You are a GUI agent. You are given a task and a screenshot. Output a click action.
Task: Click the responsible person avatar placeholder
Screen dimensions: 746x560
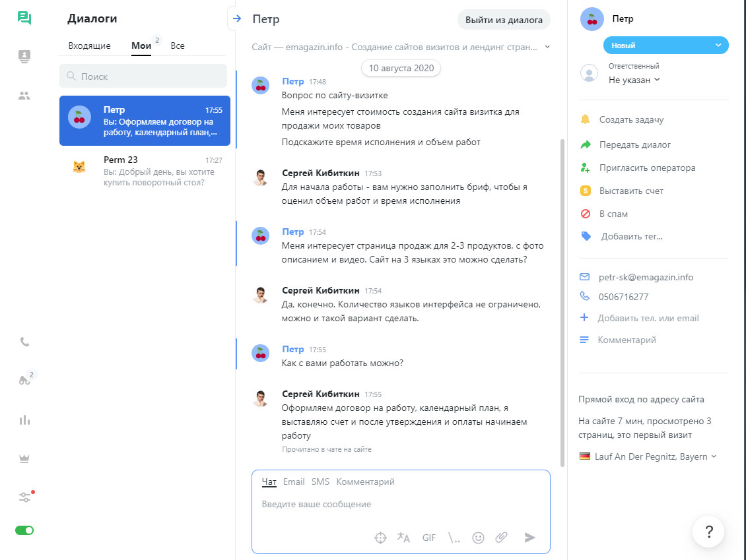click(x=589, y=73)
